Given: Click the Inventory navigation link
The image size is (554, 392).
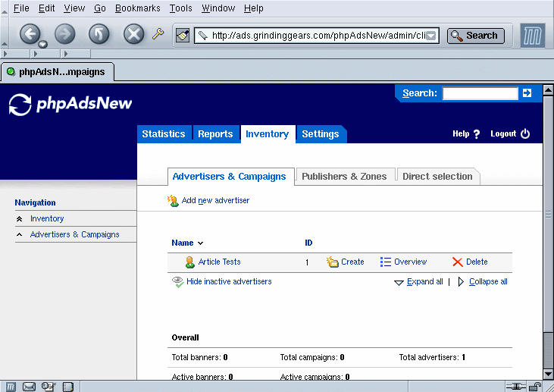Looking at the screenshot, I should 47,219.
